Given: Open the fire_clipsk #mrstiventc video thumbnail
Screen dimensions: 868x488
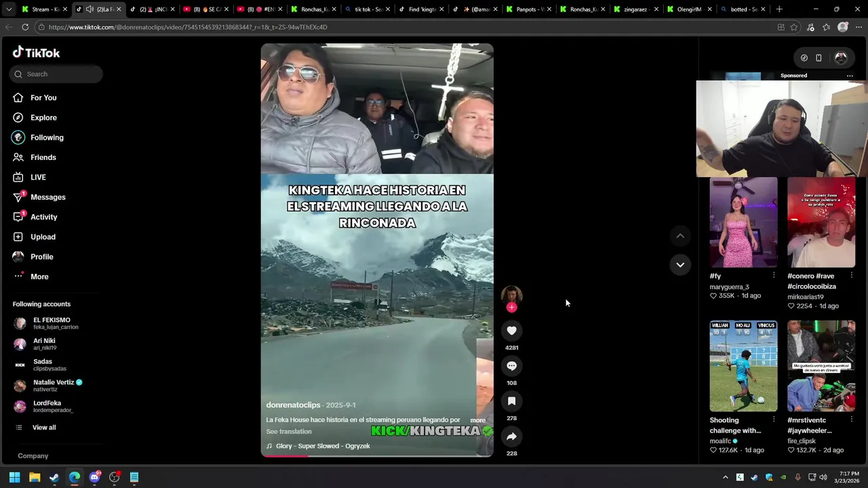Looking at the screenshot, I should tap(821, 366).
